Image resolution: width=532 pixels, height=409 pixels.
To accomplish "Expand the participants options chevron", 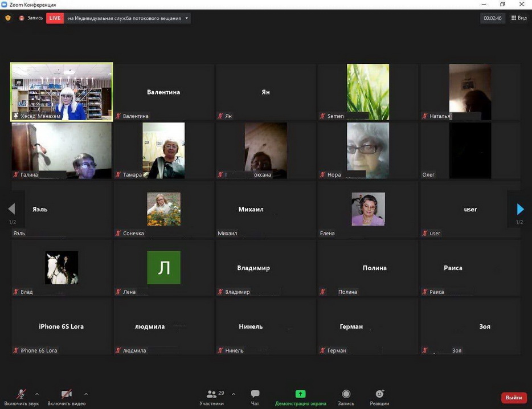I will pyautogui.click(x=234, y=394).
